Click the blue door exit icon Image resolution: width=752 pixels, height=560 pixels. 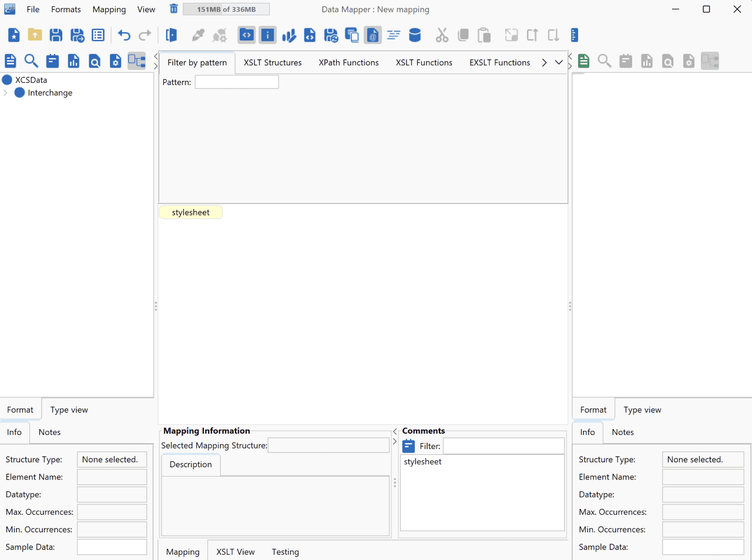point(171,35)
